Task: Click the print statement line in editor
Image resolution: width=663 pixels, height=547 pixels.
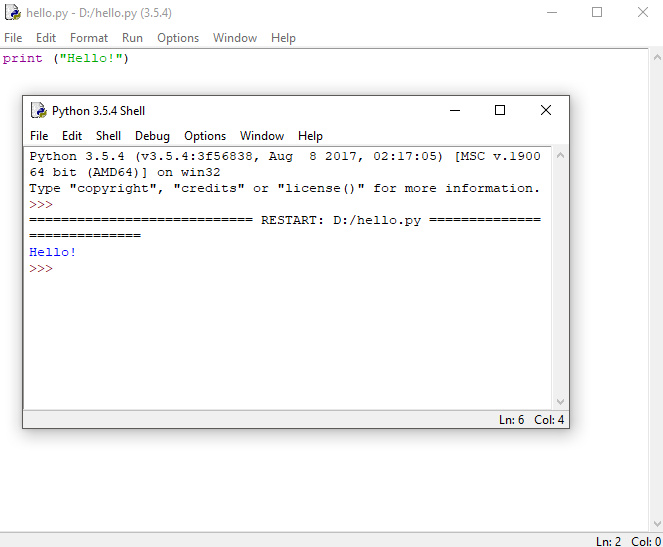Action: (x=66, y=58)
